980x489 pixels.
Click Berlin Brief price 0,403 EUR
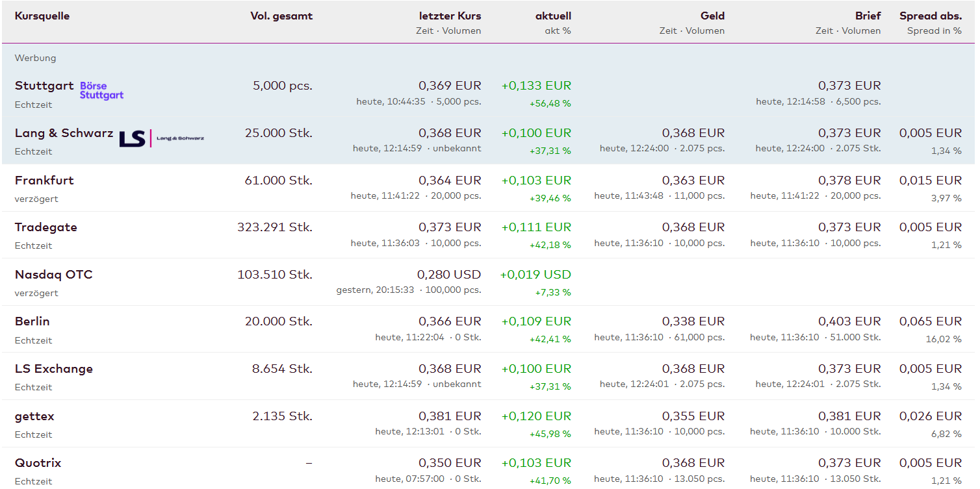(849, 321)
